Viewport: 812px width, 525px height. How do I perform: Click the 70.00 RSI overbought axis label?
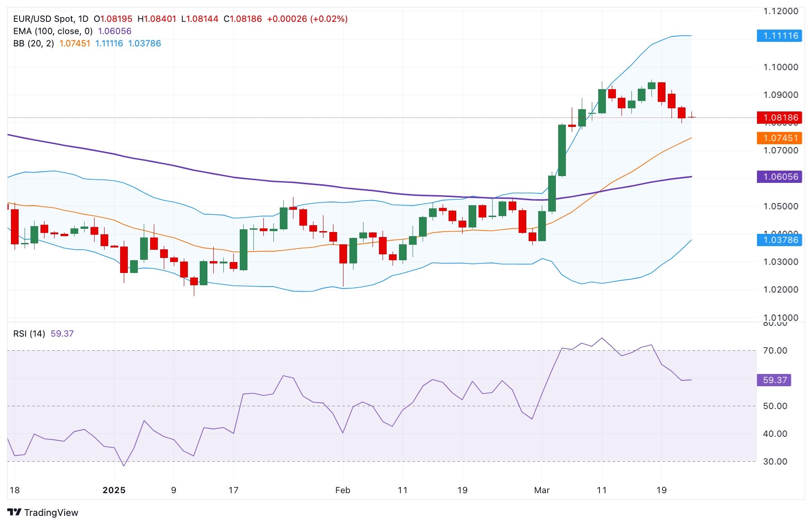click(775, 350)
